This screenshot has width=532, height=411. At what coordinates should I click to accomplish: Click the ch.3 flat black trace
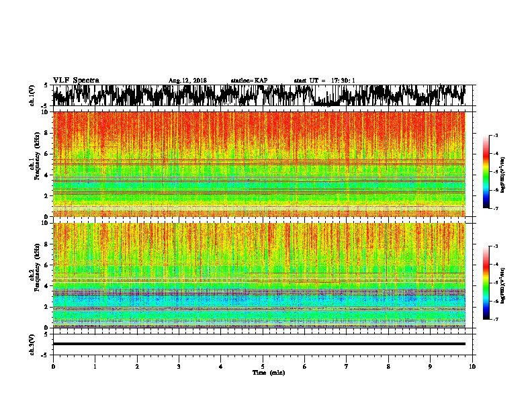pyautogui.click(x=259, y=344)
